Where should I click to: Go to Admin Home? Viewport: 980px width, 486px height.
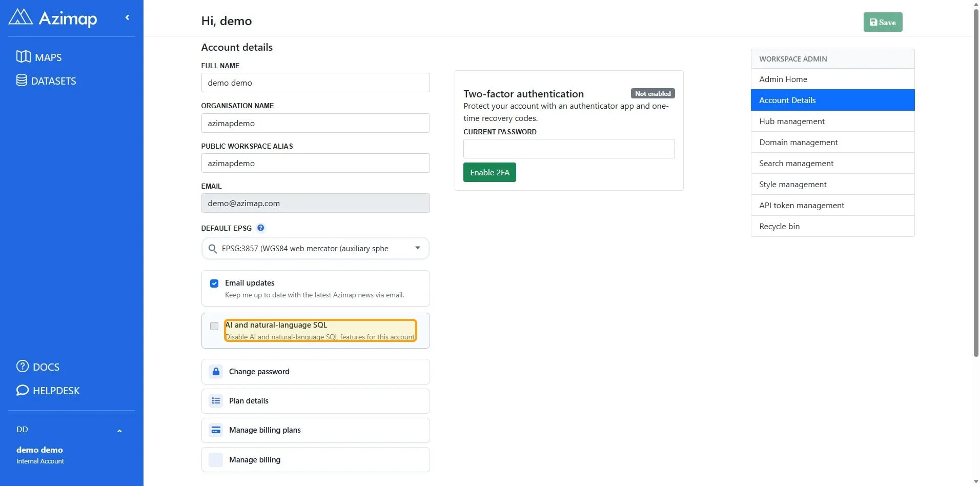(832, 79)
